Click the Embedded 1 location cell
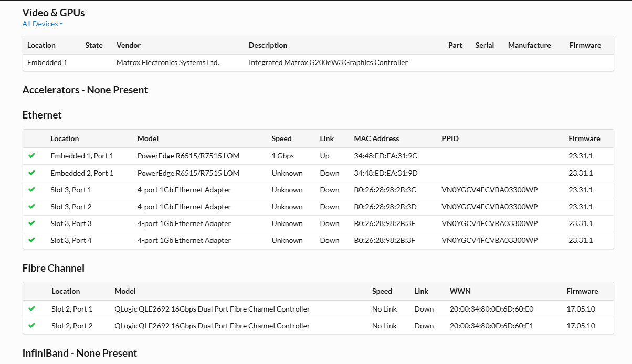 [47, 62]
